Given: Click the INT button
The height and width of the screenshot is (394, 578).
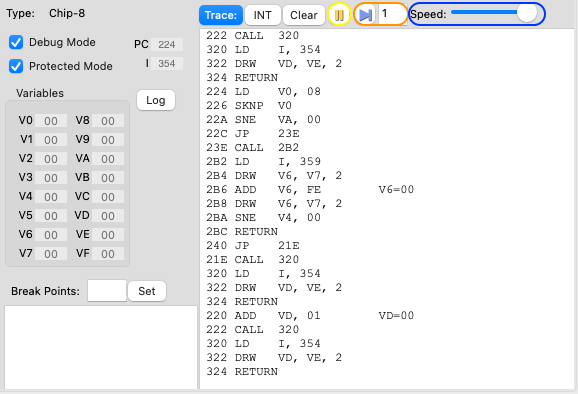Looking at the screenshot, I should click(x=262, y=15).
